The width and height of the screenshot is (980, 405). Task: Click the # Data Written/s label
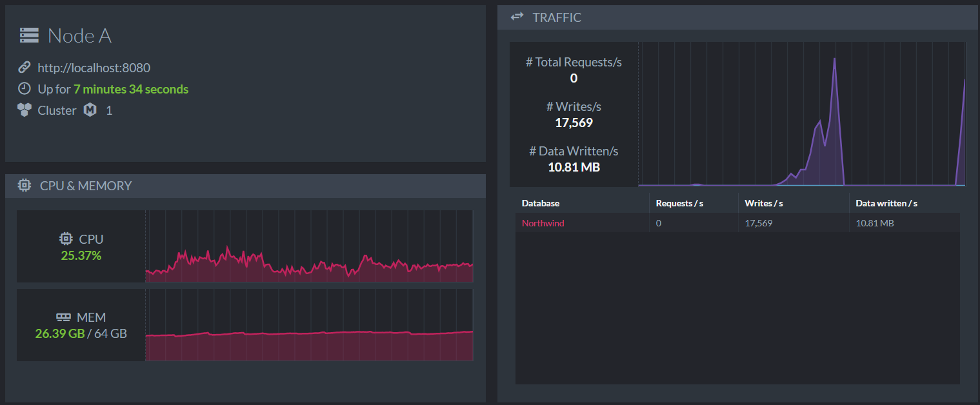pyautogui.click(x=574, y=151)
